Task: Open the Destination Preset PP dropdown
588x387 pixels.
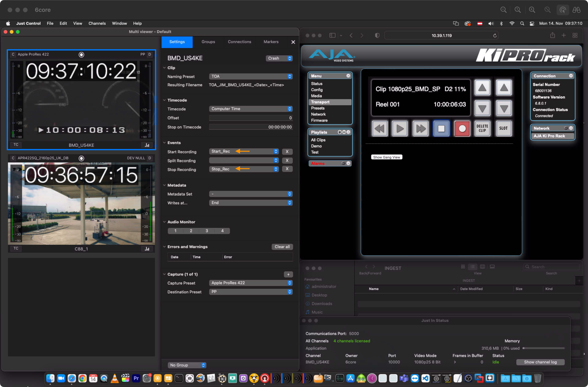Action: tap(251, 292)
